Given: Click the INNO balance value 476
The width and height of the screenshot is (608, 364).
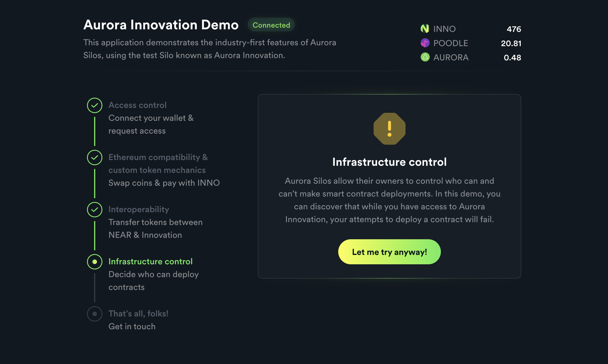Looking at the screenshot, I should pyautogui.click(x=514, y=29).
